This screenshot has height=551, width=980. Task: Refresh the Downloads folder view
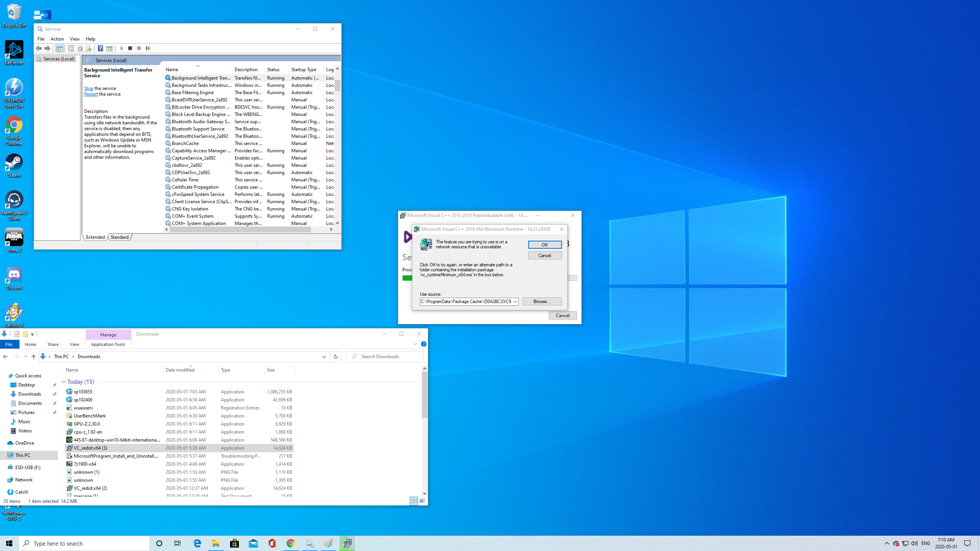335,356
